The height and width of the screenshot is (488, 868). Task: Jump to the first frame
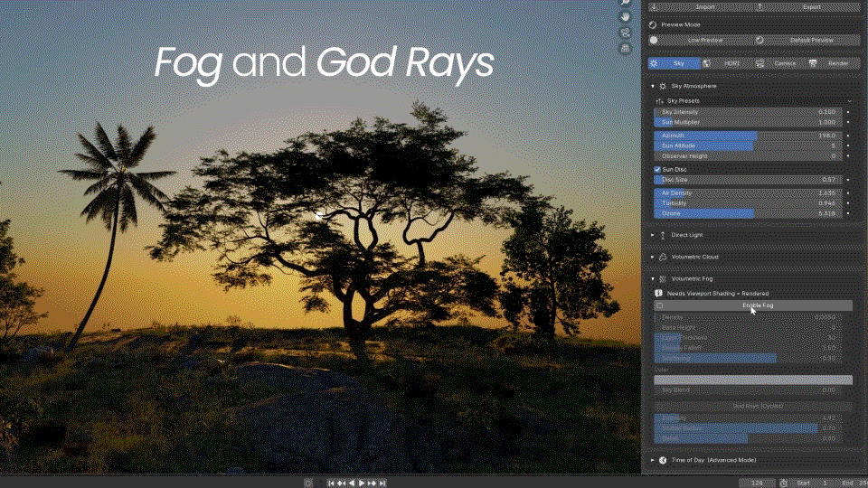pos(331,483)
